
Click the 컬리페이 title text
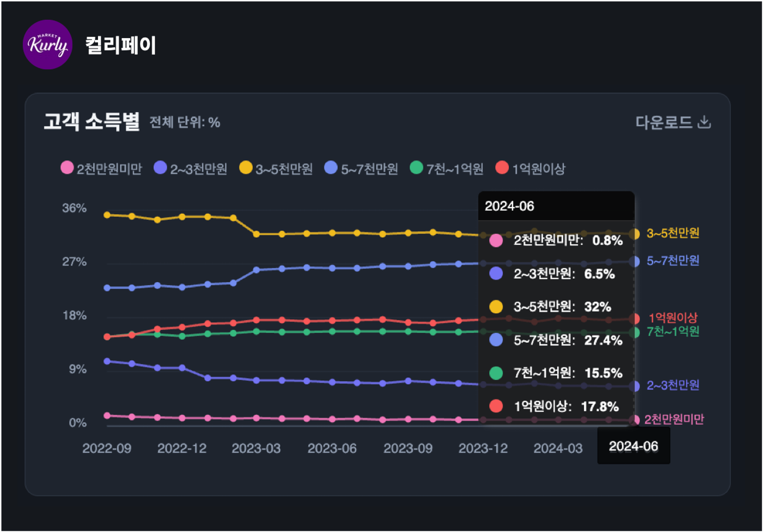(x=121, y=45)
